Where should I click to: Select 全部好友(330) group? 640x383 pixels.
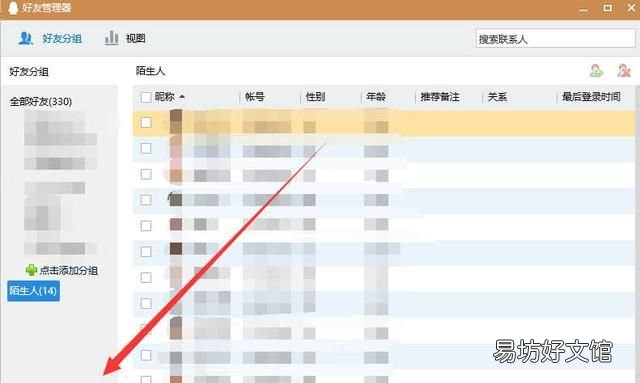point(41,101)
